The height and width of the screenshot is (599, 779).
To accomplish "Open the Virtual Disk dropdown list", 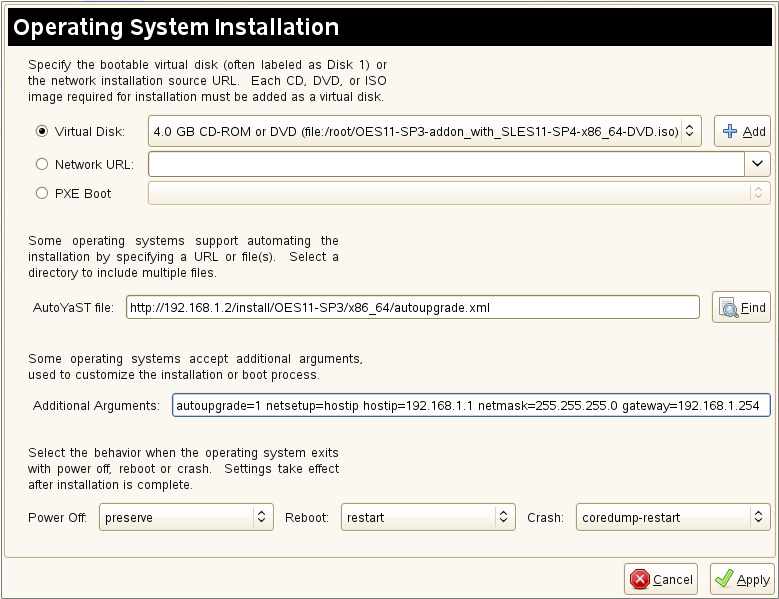I will click(x=424, y=131).
